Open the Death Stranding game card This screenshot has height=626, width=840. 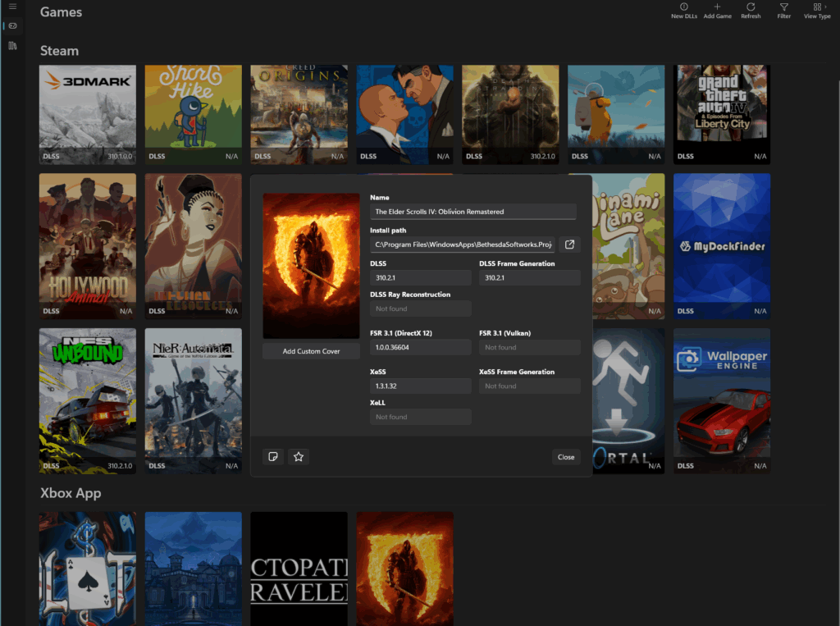pos(510,115)
